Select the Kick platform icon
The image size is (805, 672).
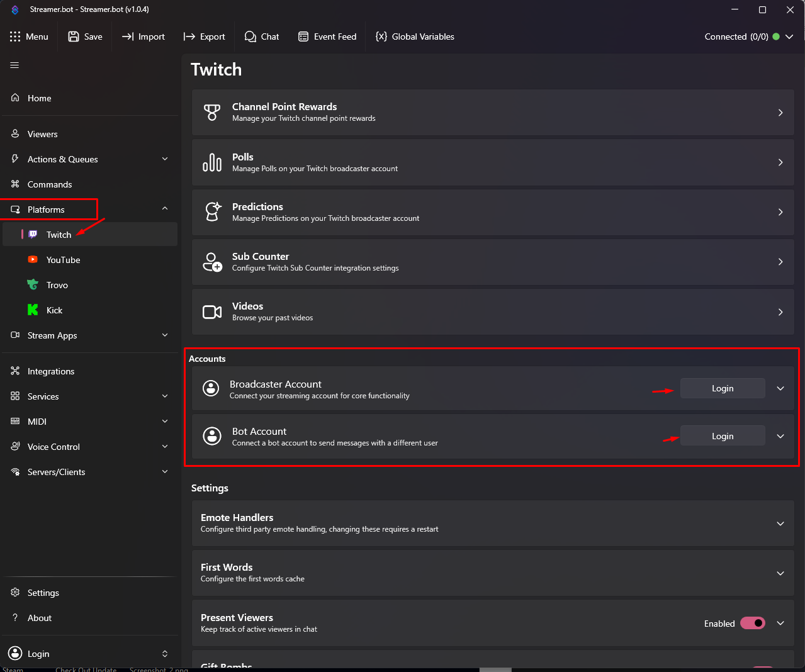33,310
